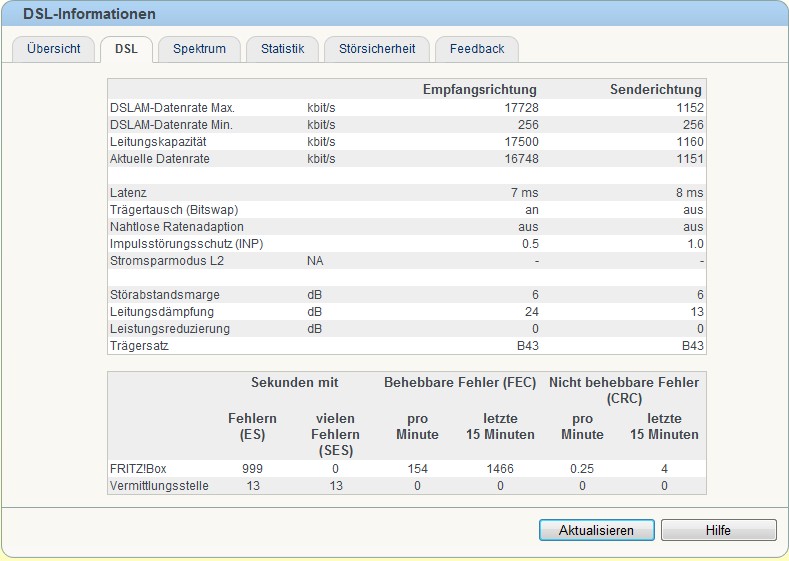This screenshot has width=789, height=561.
Task: Select the value 1152 in Senderichtung
Action: point(690,108)
